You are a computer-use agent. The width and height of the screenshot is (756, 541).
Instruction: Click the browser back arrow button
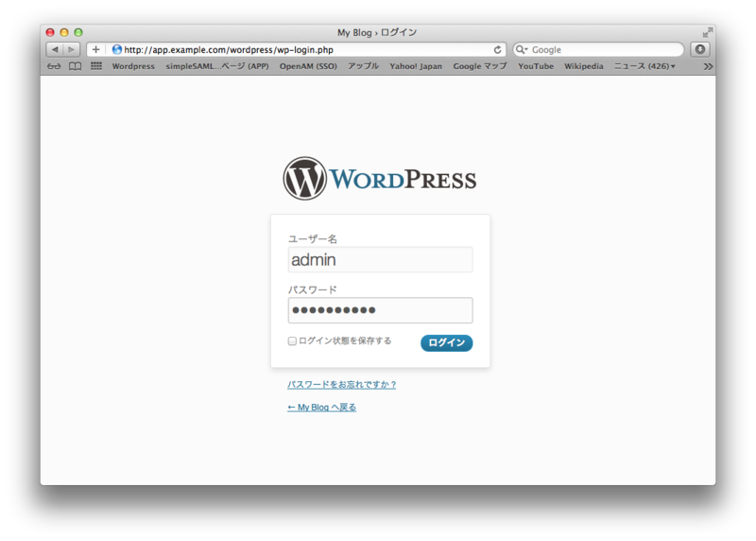pos(55,50)
